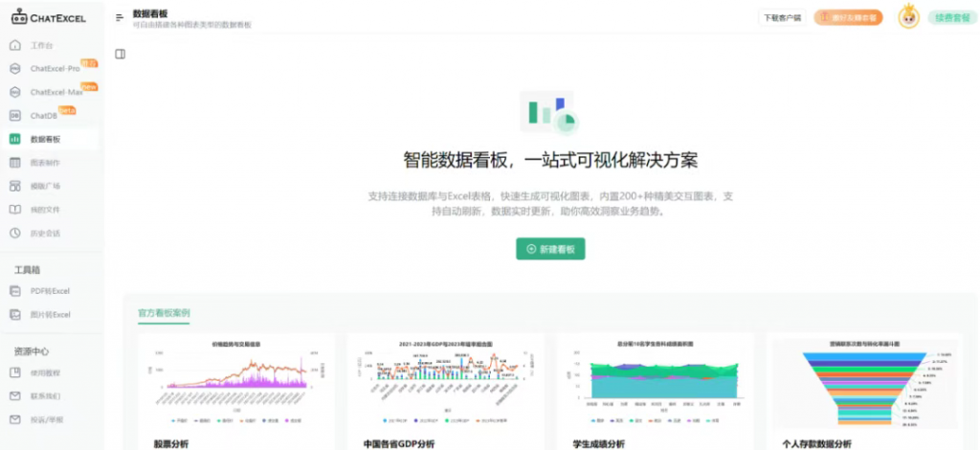Open the 股票分析 dashboard thumbnail

236,383
